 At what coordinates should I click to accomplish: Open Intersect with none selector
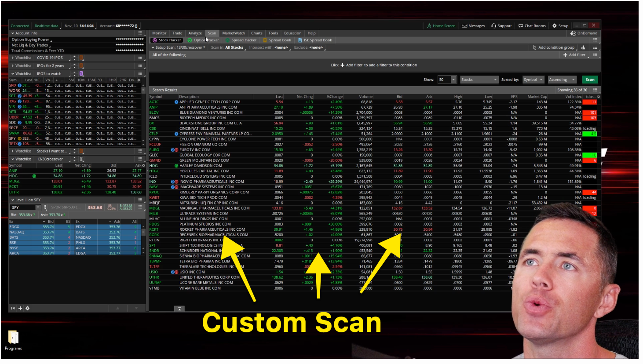(269, 47)
